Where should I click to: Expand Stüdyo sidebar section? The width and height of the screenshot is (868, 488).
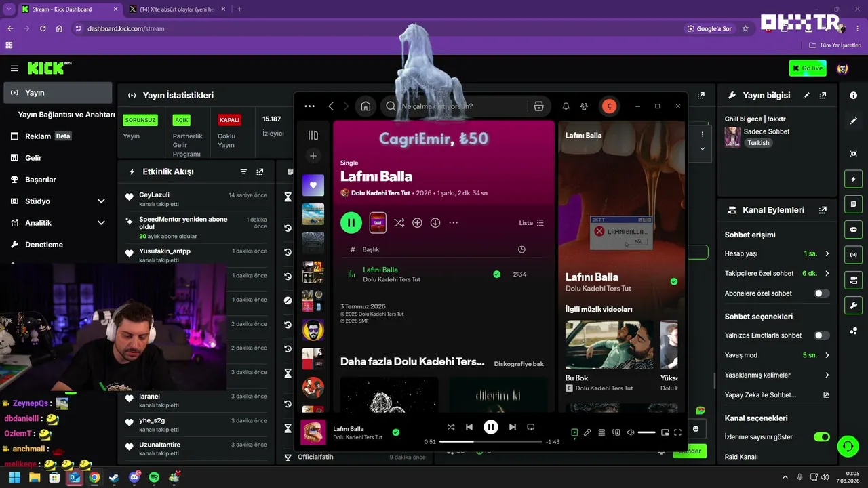pyautogui.click(x=58, y=201)
